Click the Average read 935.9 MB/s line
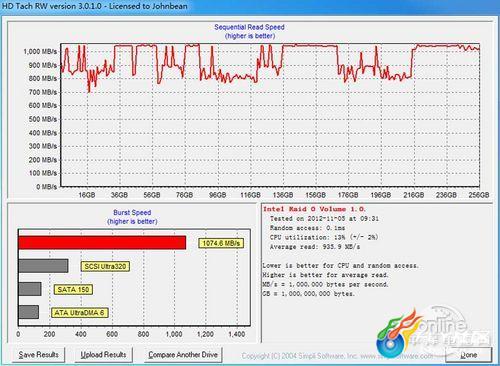The height and width of the screenshot is (366, 500). [315, 247]
